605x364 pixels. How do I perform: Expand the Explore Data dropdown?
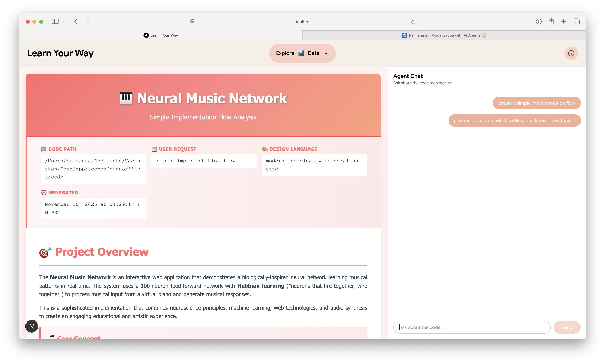coord(302,53)
